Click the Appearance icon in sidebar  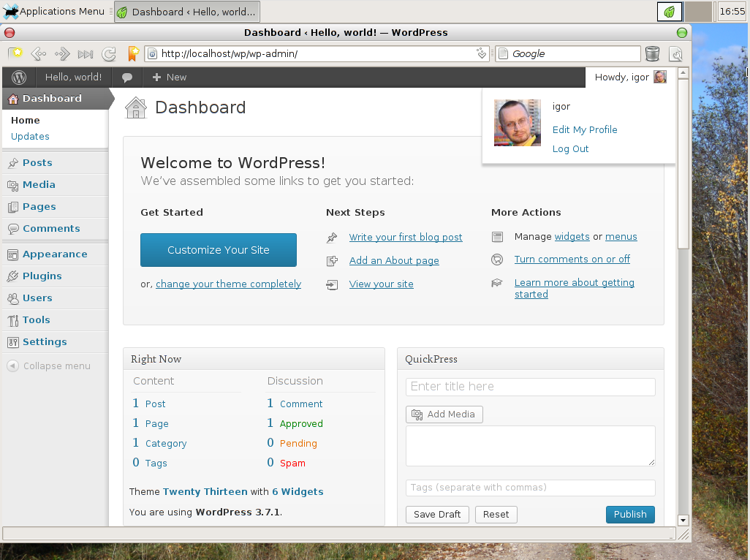click(13, 254)
